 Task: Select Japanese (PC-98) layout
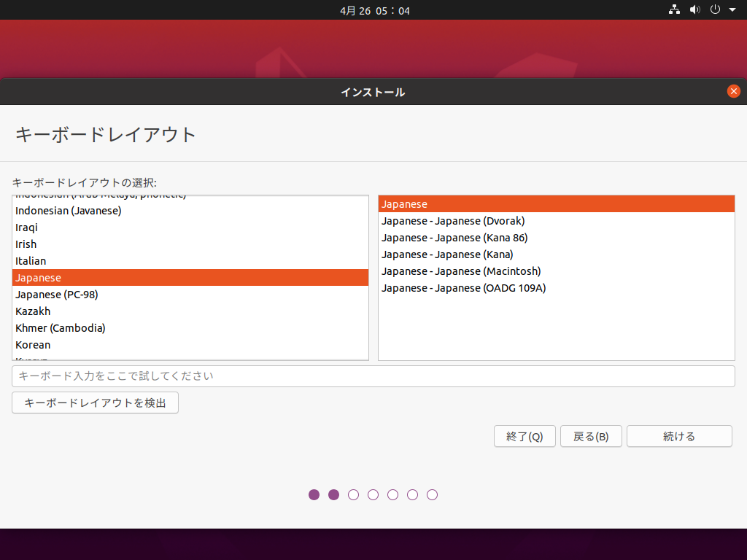190,295
